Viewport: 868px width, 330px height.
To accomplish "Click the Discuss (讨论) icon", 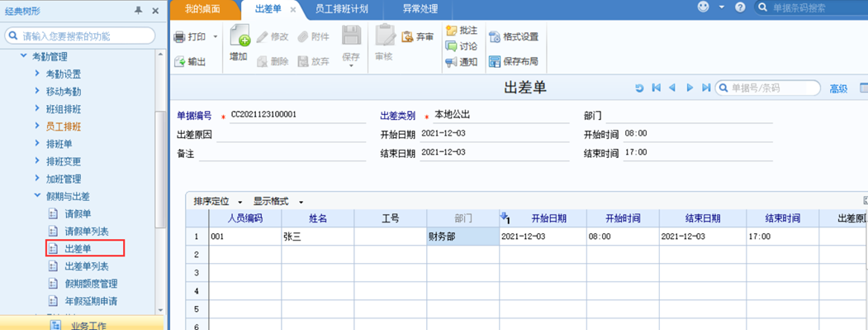I will click(x=452, y=46).
